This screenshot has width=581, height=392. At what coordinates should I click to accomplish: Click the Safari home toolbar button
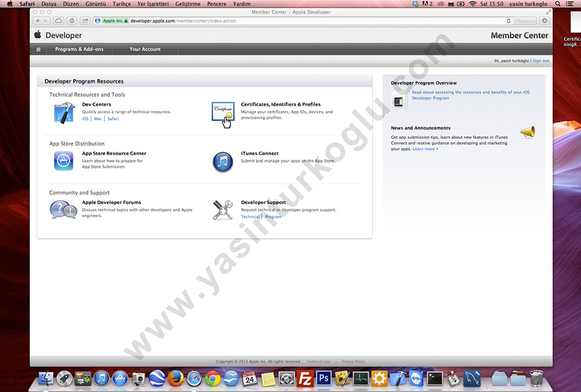click(72, 21)
